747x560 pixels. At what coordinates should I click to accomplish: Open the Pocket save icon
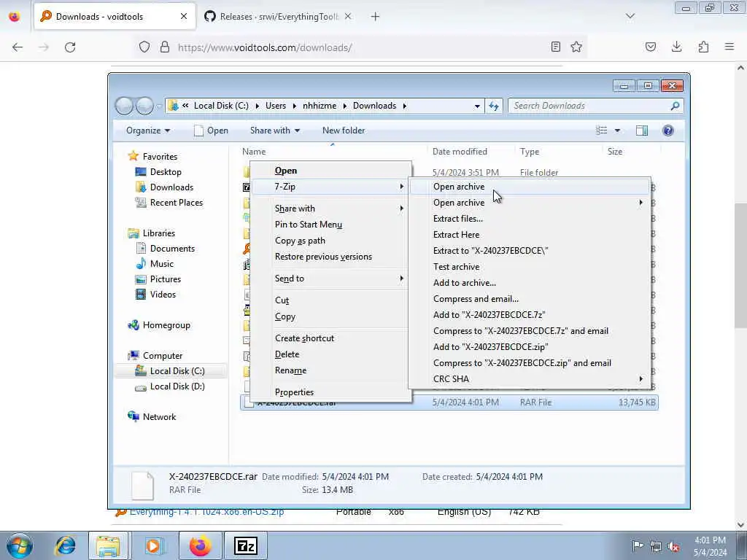pos(650,47)
